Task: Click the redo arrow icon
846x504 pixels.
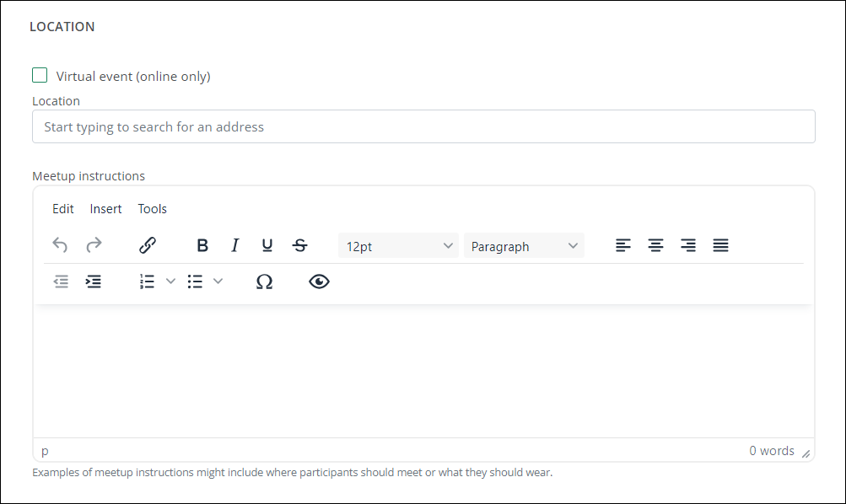Action: [94, 245]
